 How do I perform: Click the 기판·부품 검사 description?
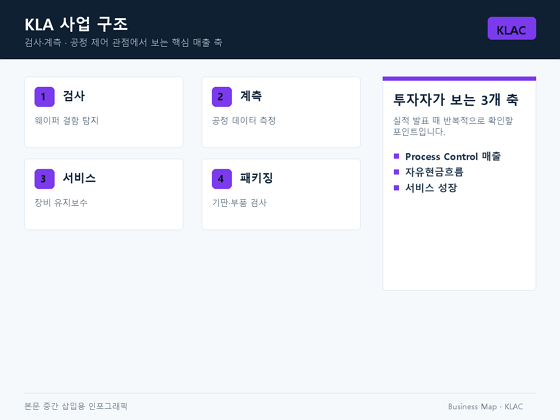(x=239, y=203)
